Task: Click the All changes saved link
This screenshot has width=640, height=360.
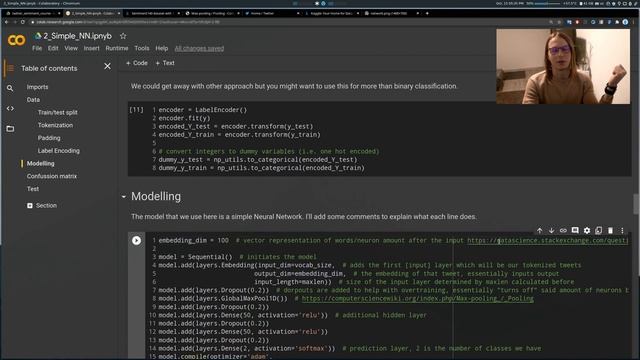Action: tap(199, 48)
